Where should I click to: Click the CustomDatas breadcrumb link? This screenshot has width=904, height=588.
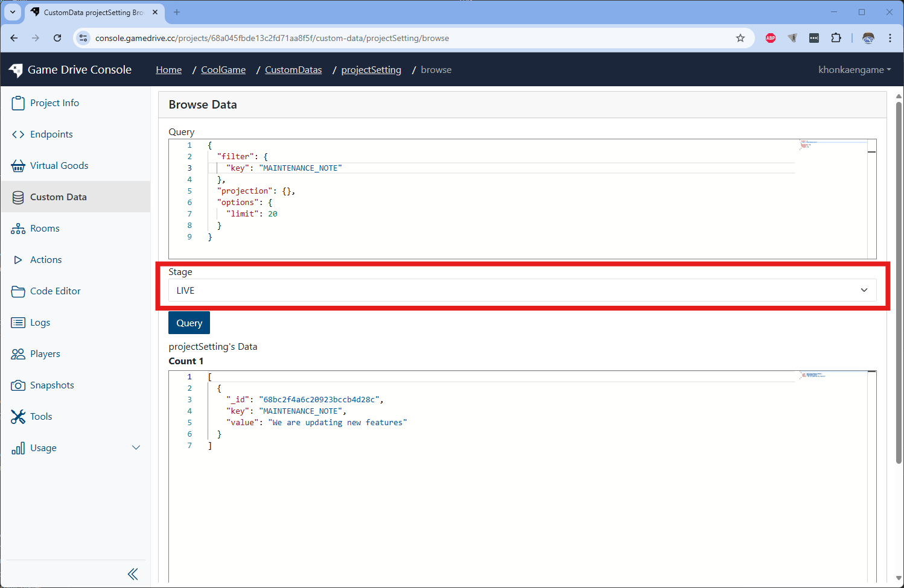point(293,70)
